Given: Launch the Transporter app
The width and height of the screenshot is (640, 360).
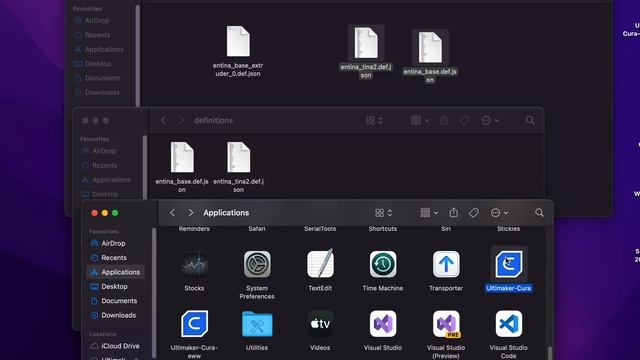Looking at the screenshot, I should [x=446, y=264].
